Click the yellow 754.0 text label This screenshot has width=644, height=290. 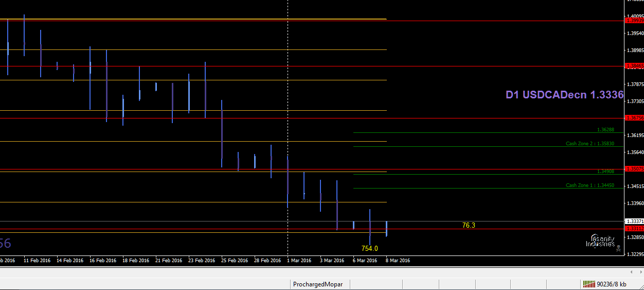point(369,248)
